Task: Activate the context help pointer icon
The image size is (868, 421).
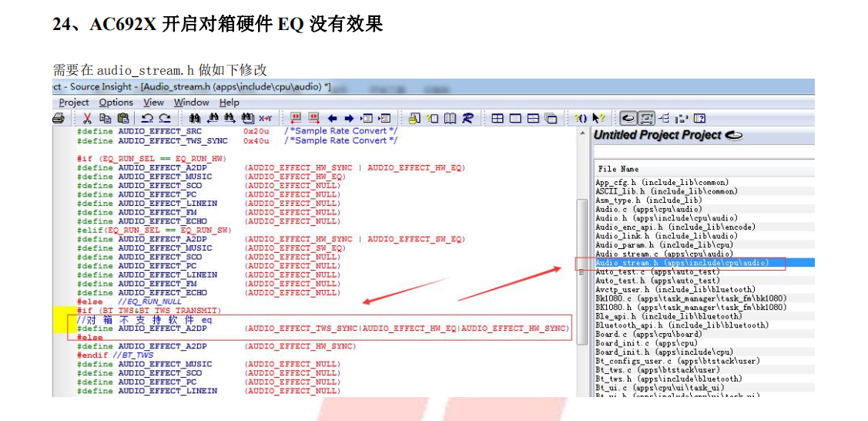Action: tap(598, 118)
